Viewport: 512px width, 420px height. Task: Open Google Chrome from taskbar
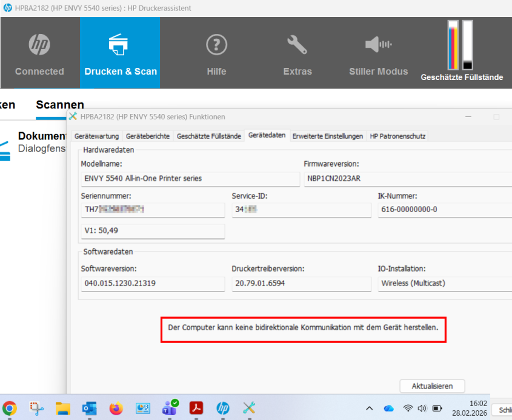(10, 408)
